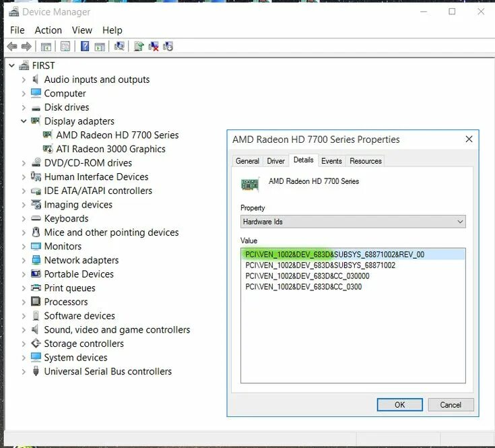Open the Hardware Ids property dropdown
The image size is (495, 448).
353,222
